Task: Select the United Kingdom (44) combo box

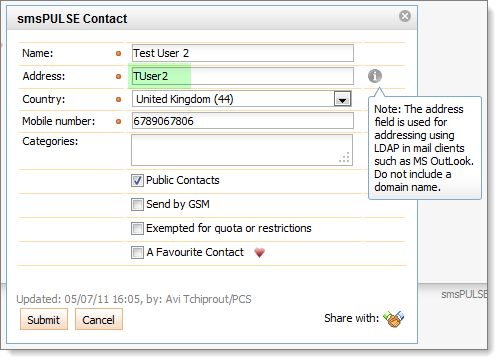Action: (x=242, y=99)
